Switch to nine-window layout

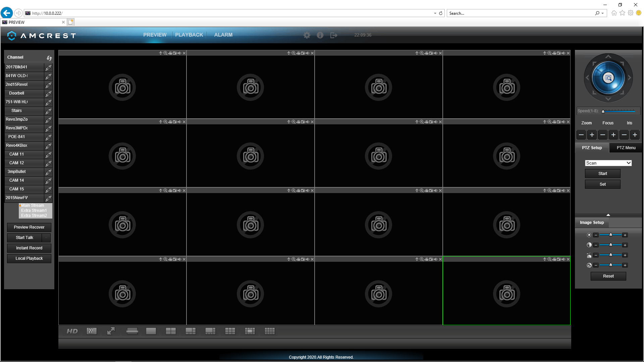point(230,331)
